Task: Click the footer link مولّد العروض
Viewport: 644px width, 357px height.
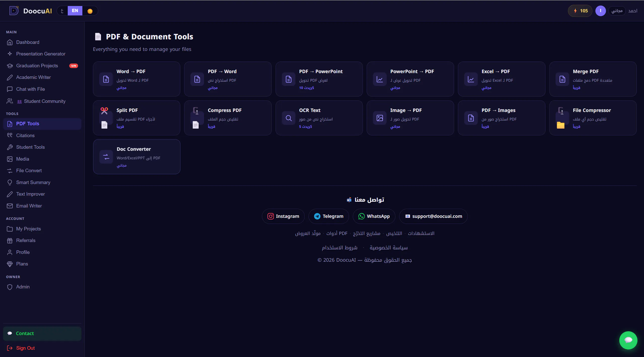Action: 308,233
